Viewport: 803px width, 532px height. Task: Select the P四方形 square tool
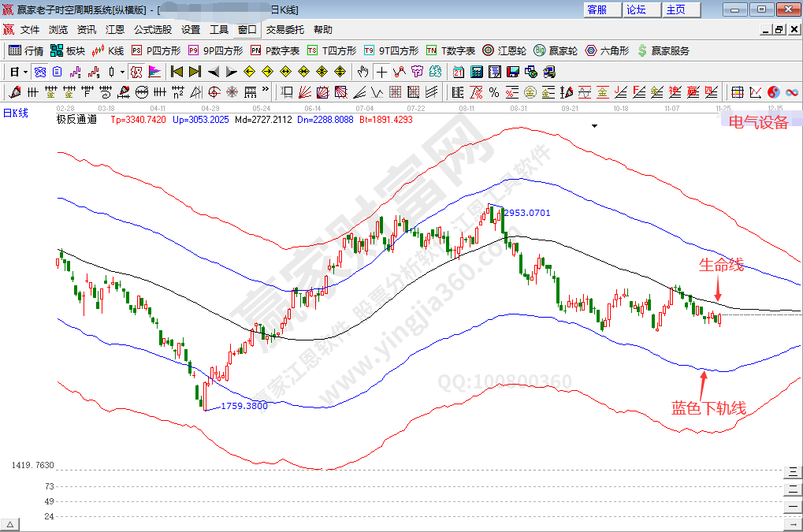155,50
